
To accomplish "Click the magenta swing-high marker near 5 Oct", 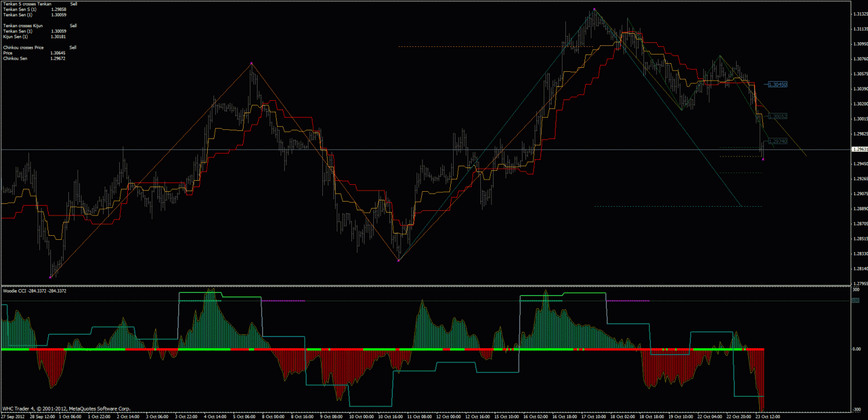I will coord(251,63).
